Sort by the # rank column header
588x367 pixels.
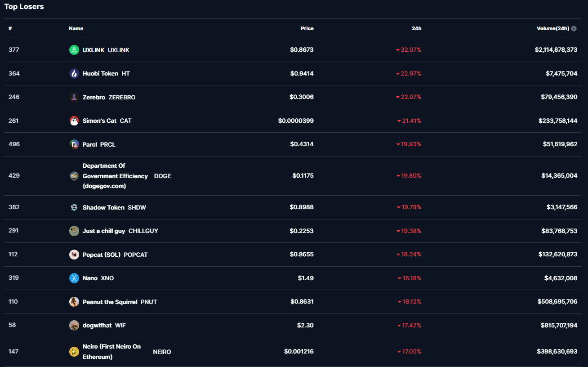[x=10, y=28]
